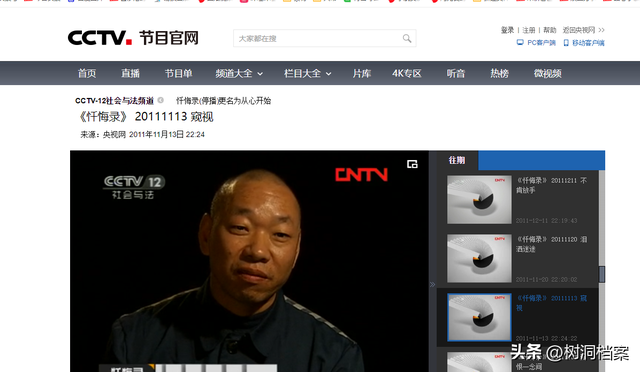Click the video player area
The image size is (640, 372).
coord(249,261)
